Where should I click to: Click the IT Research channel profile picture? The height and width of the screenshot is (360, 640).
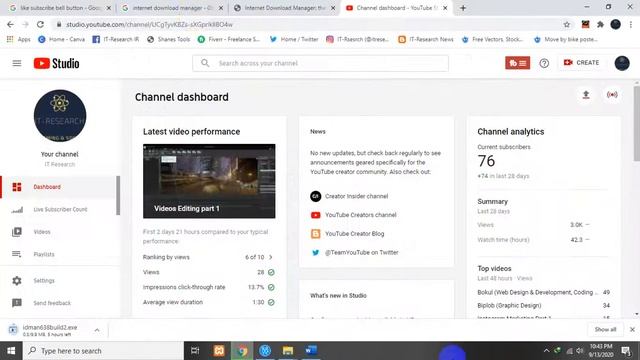tap(60, 116)
